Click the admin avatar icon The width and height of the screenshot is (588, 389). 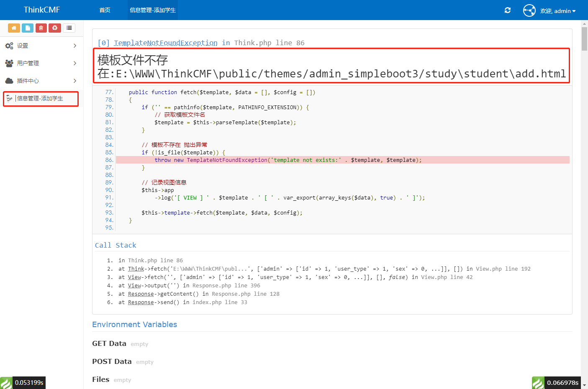529,10
